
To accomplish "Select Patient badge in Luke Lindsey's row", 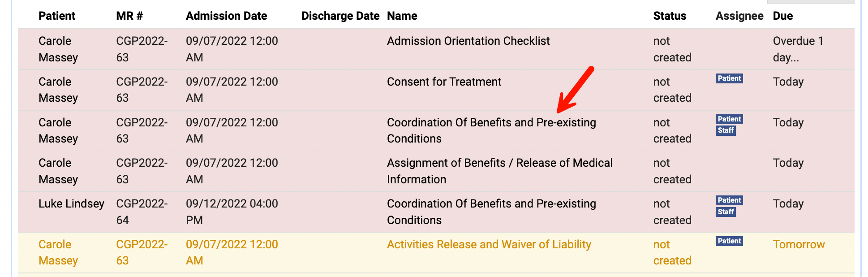I will point(729,200).
